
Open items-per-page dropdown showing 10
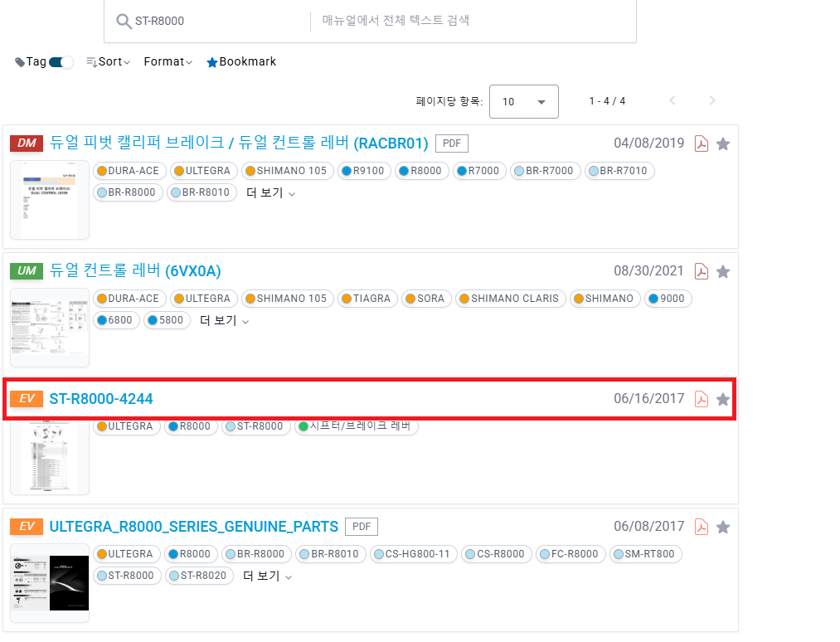[x=523, y=101]
